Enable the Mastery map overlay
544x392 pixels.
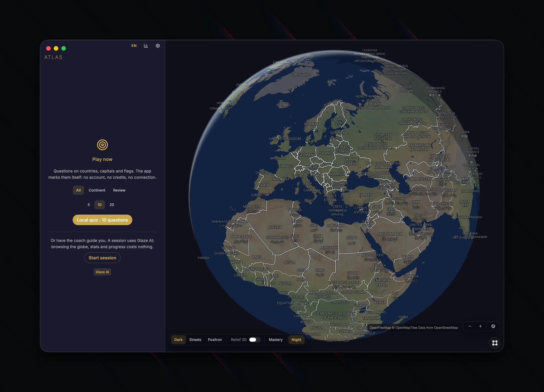coord(275,340)
